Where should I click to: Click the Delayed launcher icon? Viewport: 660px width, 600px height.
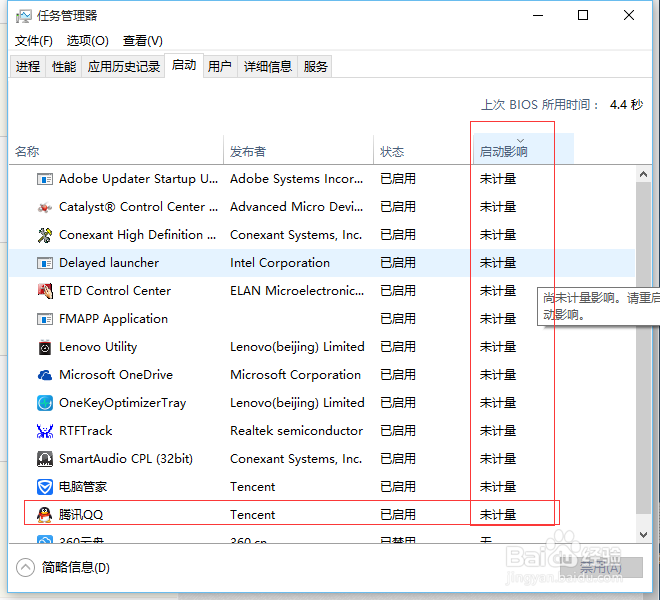pyautogui.click(x=45, y=263)
